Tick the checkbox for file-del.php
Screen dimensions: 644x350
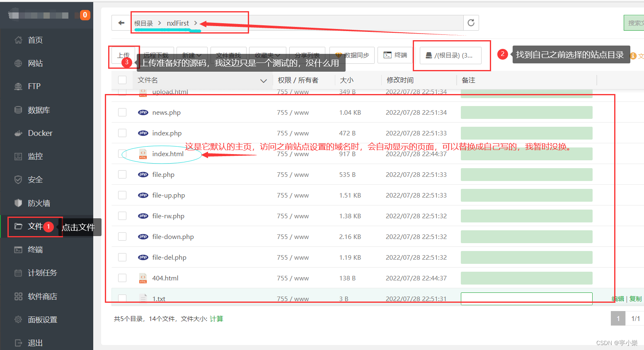tap(122, 257)
